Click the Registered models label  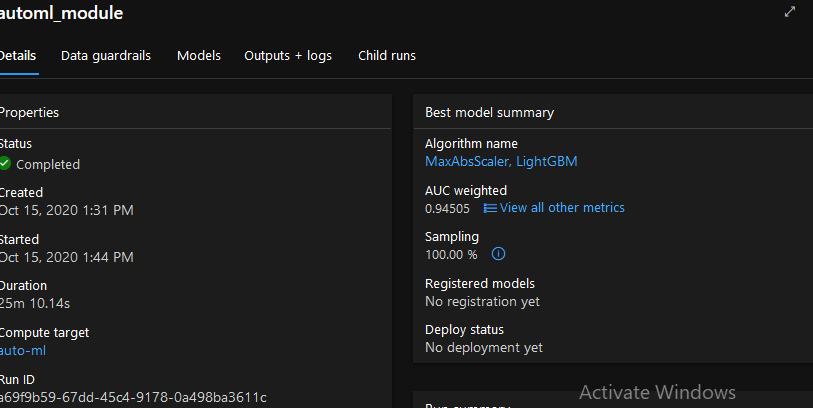(x=480, y=284)
